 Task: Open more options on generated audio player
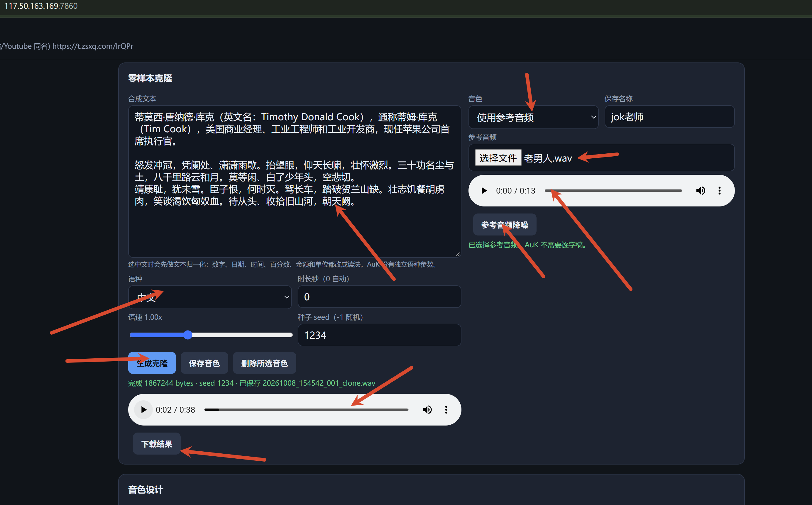click(x=446, y=410)
